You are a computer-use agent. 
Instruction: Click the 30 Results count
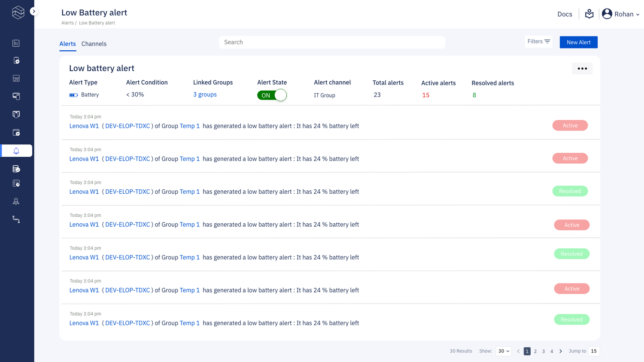pos(461,351)
